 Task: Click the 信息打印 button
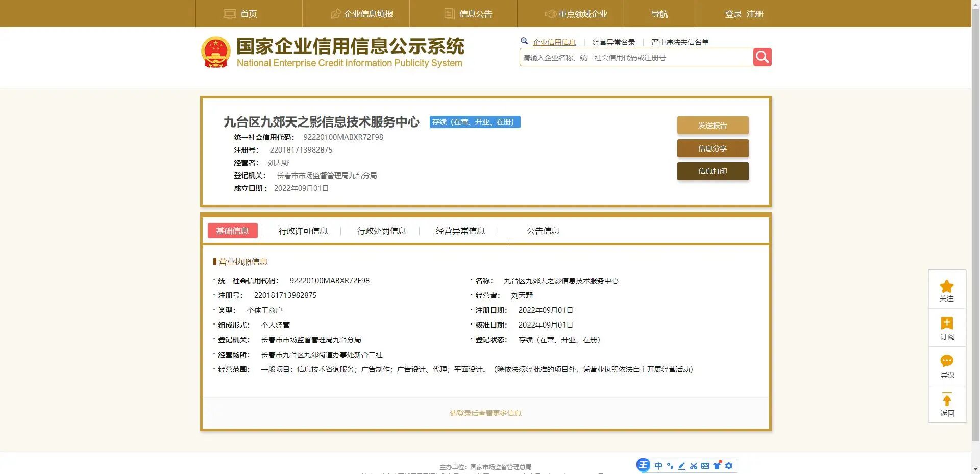pos(713,171)
